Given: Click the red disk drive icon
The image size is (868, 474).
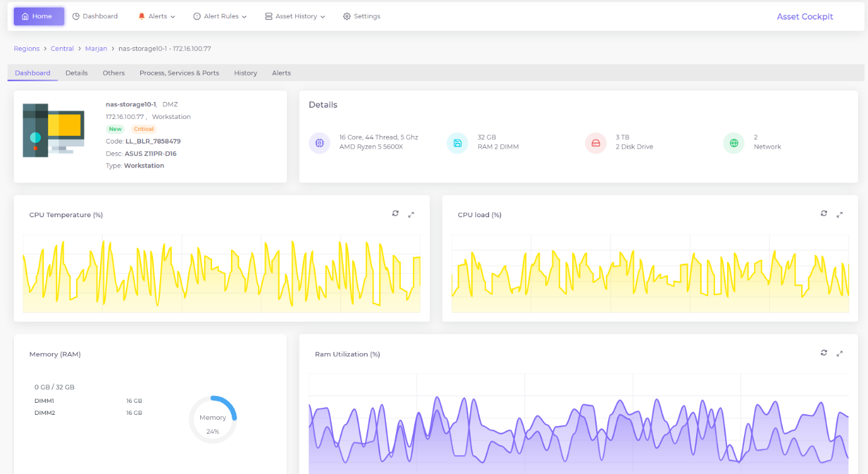Looking at the screenshot, I should 595,143.
